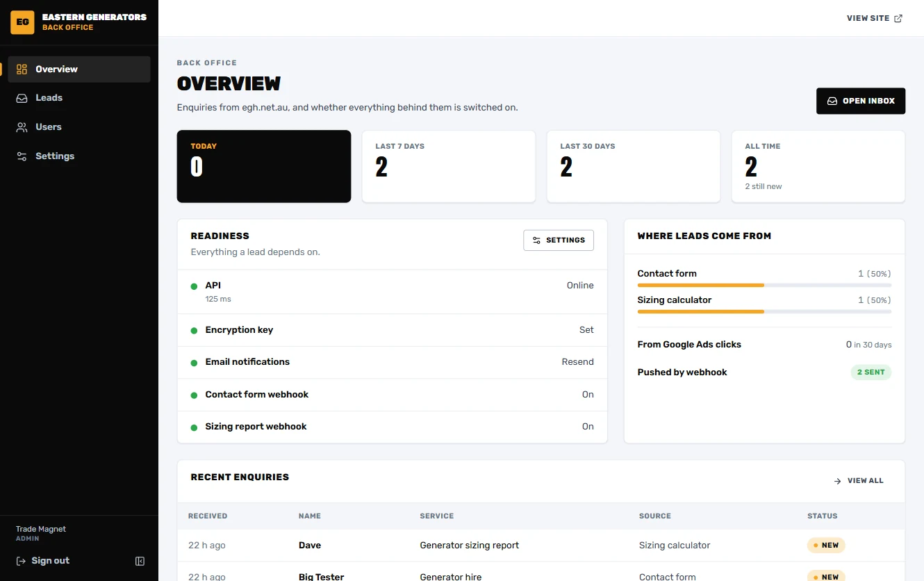This screenshot has width=924, height=581.
Task: Click Sign out
Action: (x=43, y=561)
